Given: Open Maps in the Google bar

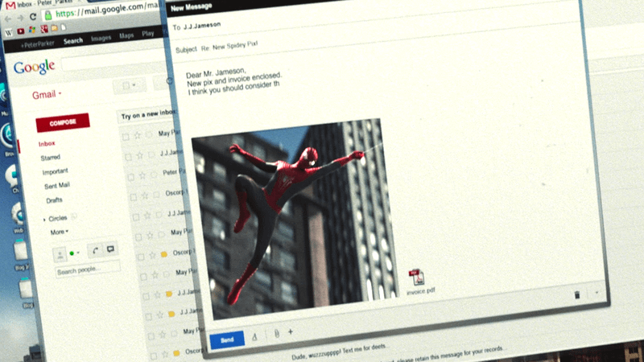Looking at the screenshot, I should (x=126, y=35).
